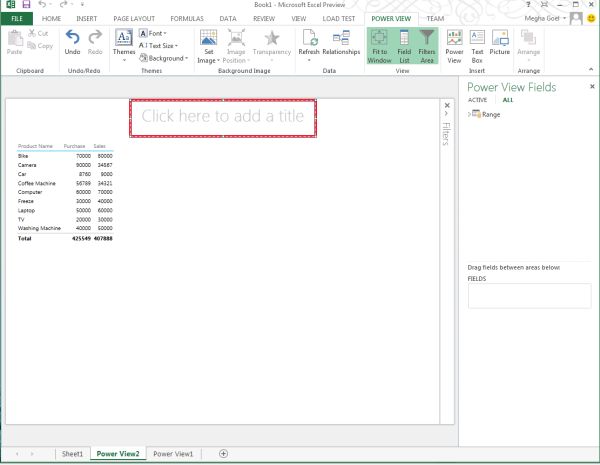Click the Sales column header

point(99,146)
